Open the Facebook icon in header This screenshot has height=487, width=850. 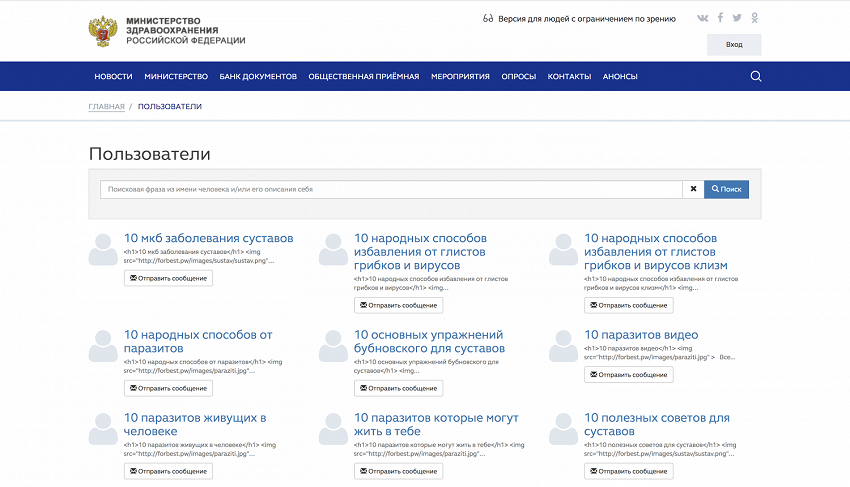click(720, 18)
